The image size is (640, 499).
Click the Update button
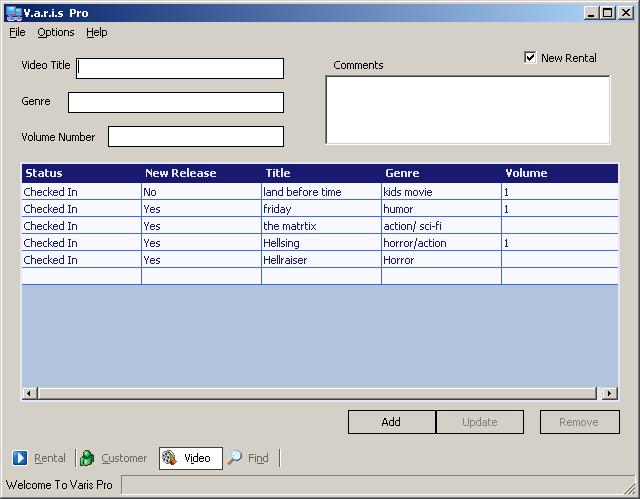coord(479,422)
